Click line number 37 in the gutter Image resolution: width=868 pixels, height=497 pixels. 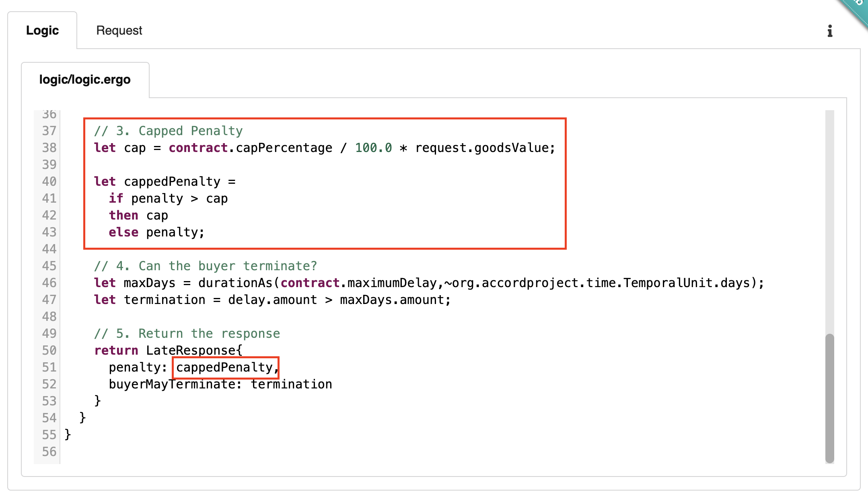(x=49, y=131)
